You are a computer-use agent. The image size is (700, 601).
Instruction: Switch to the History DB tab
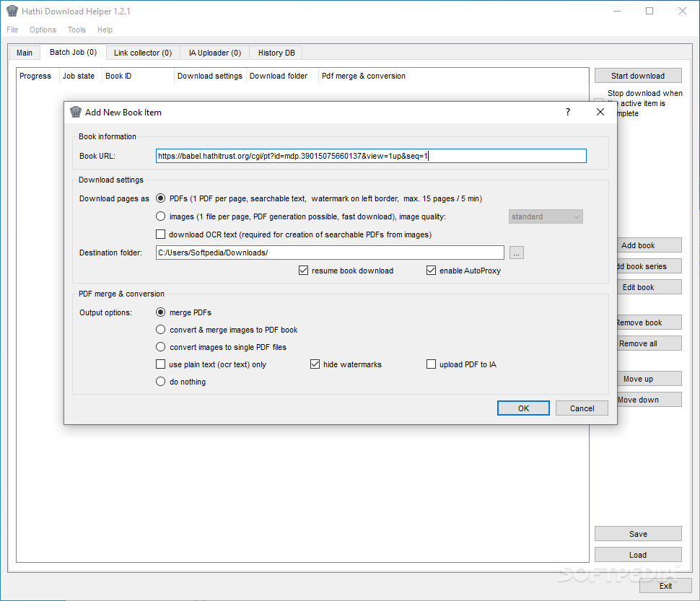pyautogui.click(x=276, y=53)
